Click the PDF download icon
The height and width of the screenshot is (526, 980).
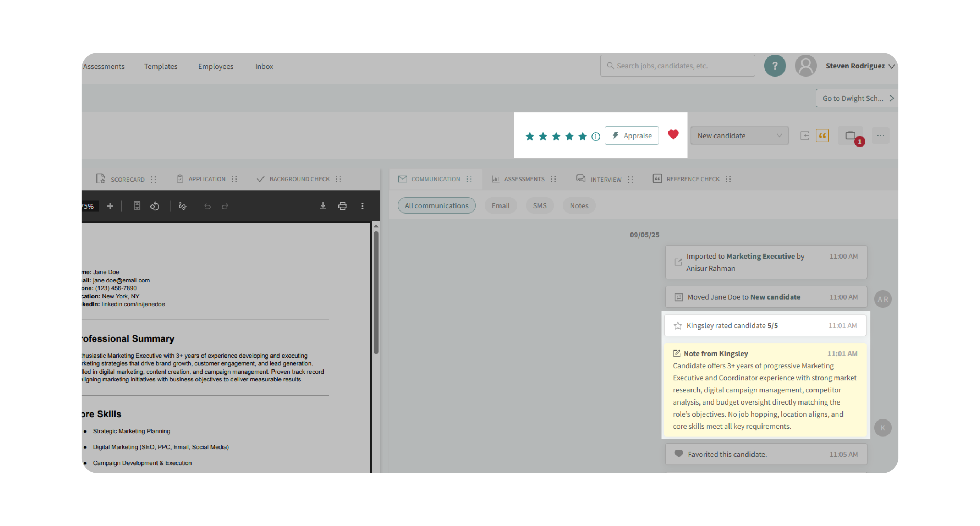click(x=323, y=206)
